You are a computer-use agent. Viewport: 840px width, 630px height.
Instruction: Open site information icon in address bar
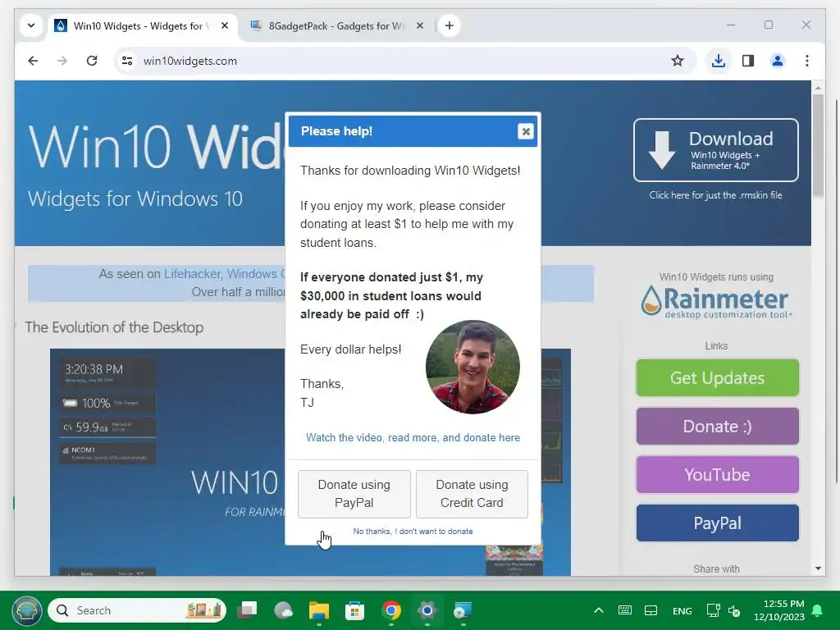click(127, 61)
